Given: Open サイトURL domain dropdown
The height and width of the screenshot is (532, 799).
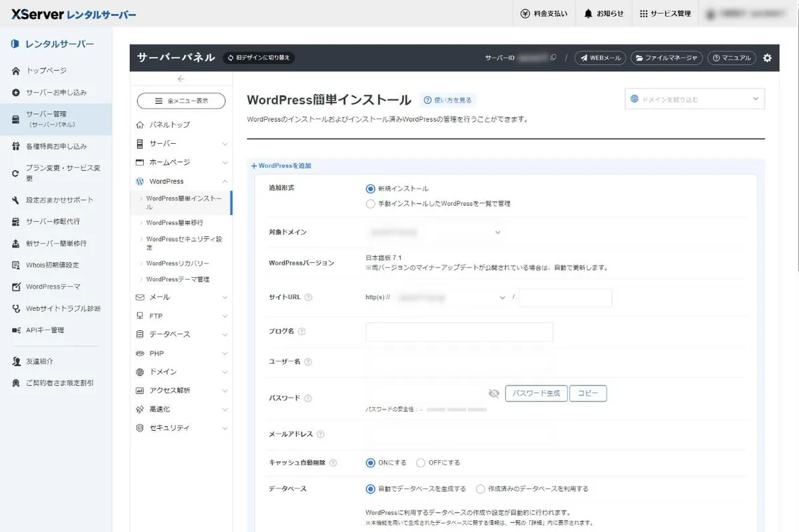Looking at the screenshot, I should point(451,298).
